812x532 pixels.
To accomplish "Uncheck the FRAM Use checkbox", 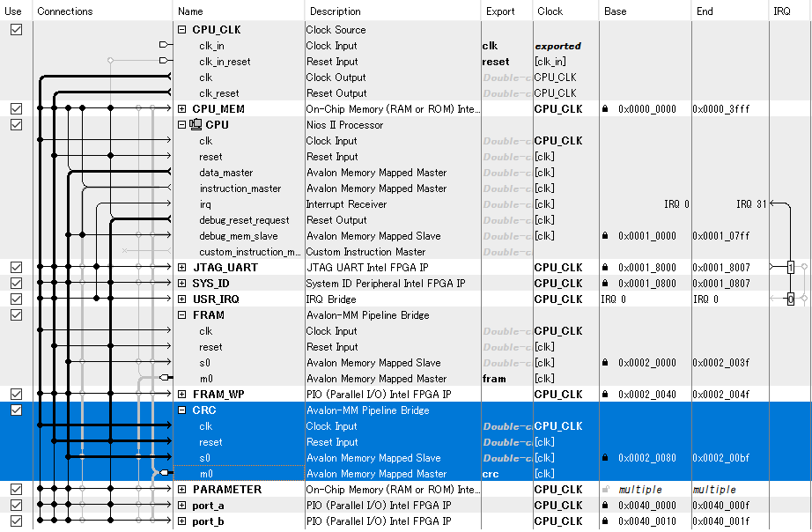I will [16, 315].
